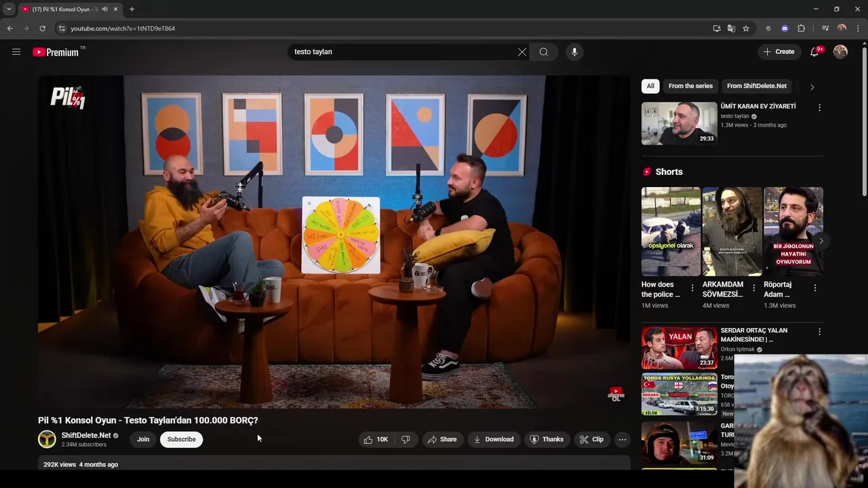Screen dimensions: 868x488
Task: Open SERDAR ORTAÇ YALAN MAKİNESİNDE thumbnail
Action: tap(679, 348)
